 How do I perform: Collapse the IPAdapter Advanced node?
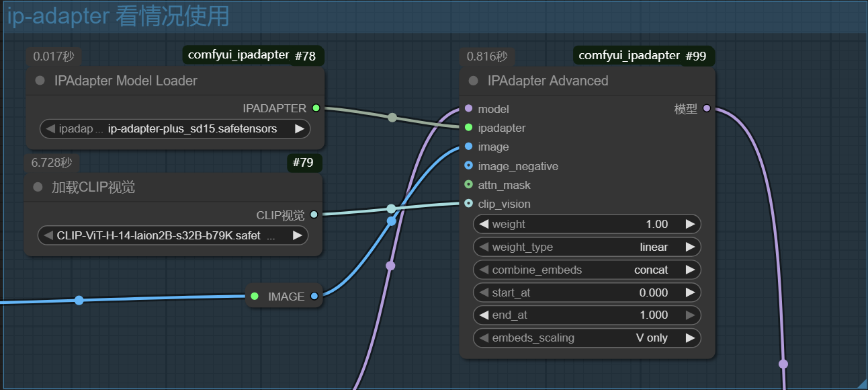click(473, 81)
